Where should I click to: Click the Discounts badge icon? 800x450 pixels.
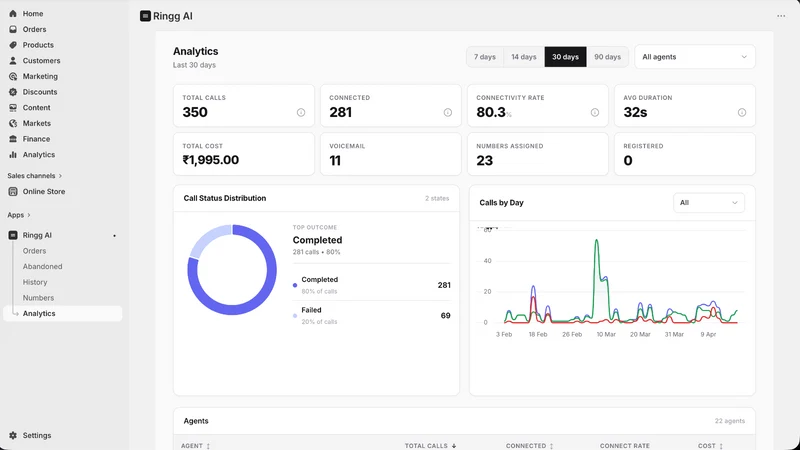click(x=13, y=92)
